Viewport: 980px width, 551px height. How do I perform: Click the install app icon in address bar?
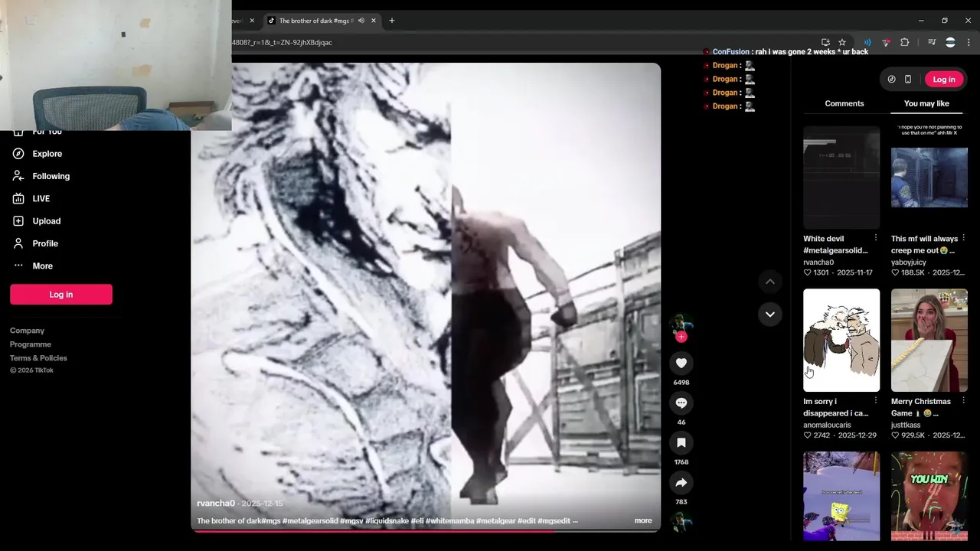coord(825,43)
